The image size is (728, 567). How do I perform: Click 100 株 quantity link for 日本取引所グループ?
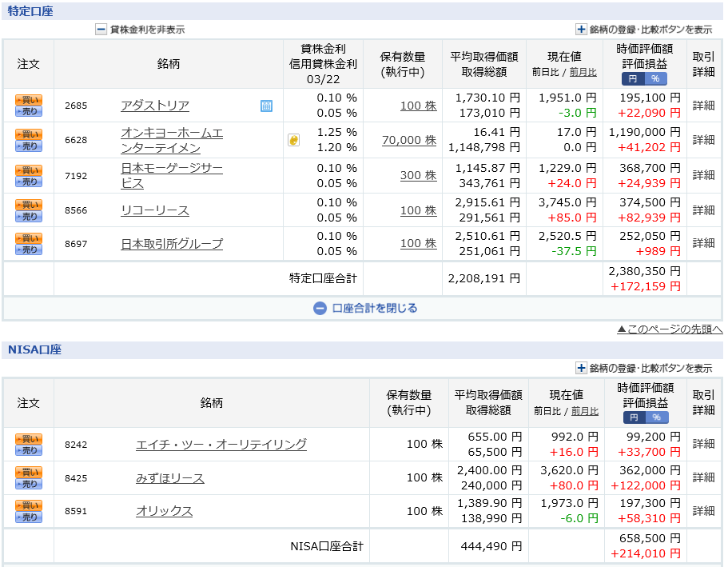(x=418, y=244)
